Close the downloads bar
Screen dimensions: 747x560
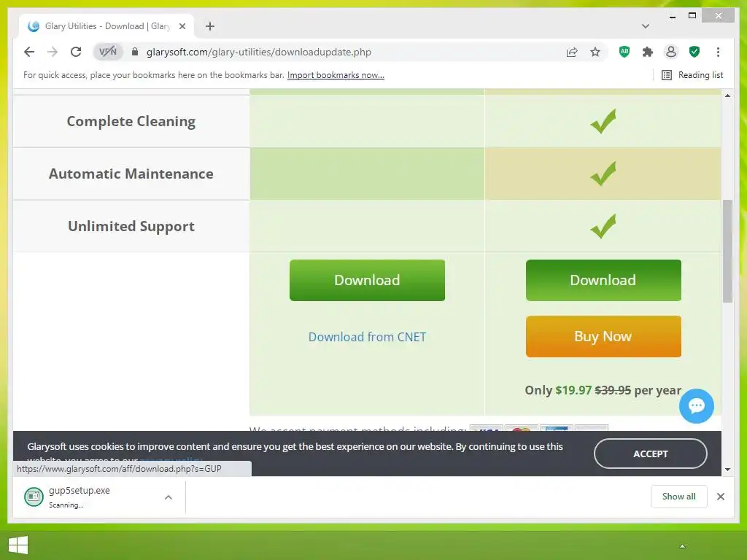pyautogui.click(x=720, y=497)
